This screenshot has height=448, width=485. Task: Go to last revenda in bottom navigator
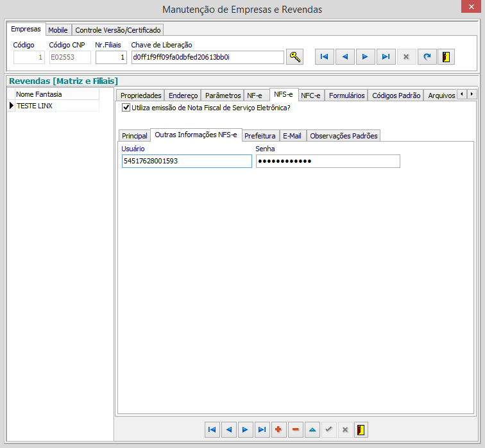pyautogui.click(x=262, y=430)
